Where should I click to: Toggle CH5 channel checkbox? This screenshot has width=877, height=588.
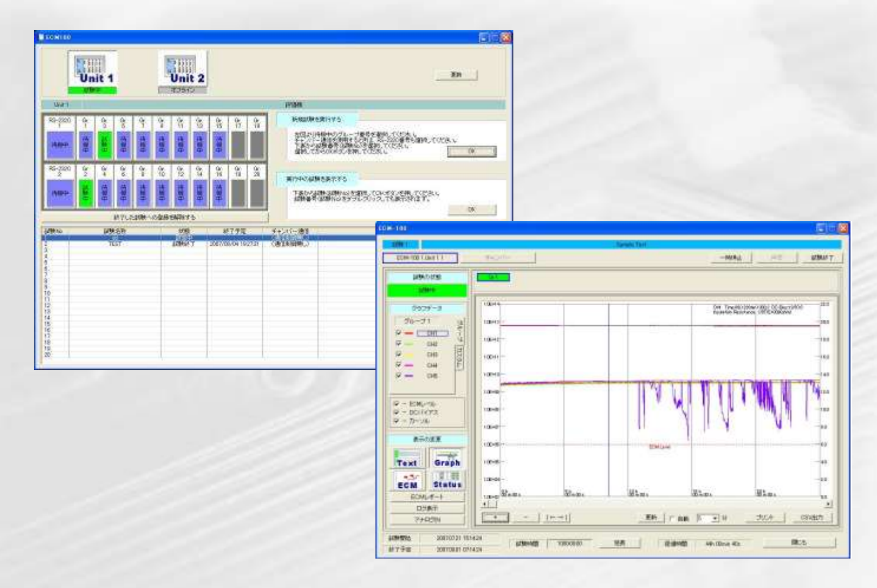point(398,375)
